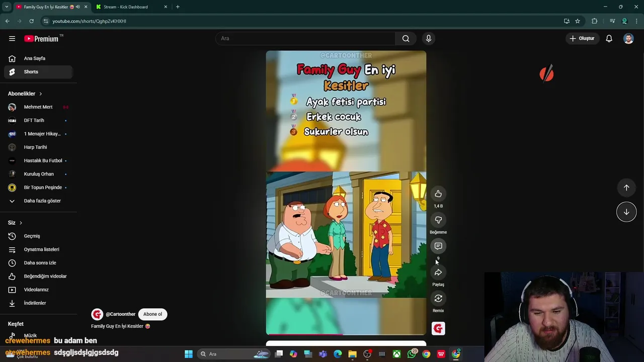Go to next short with down arrow
The height and width of the screenshot is (362, 644).
tap(626, 212)
